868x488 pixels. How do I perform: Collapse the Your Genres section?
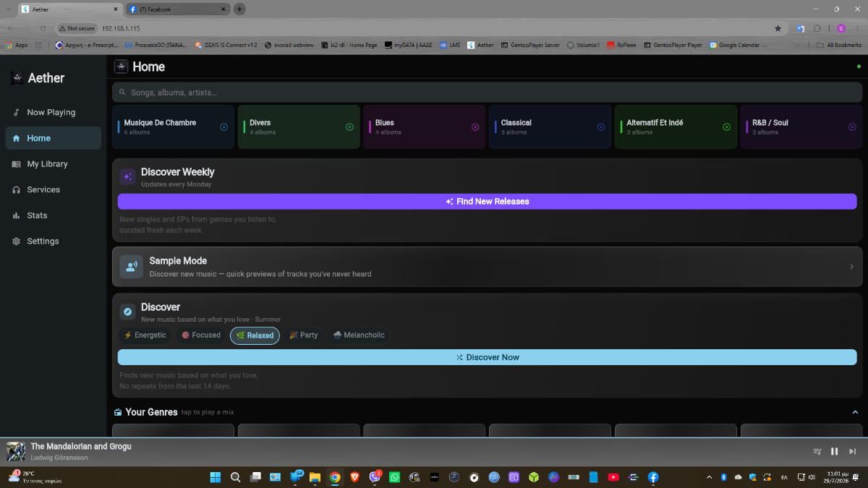855,412
